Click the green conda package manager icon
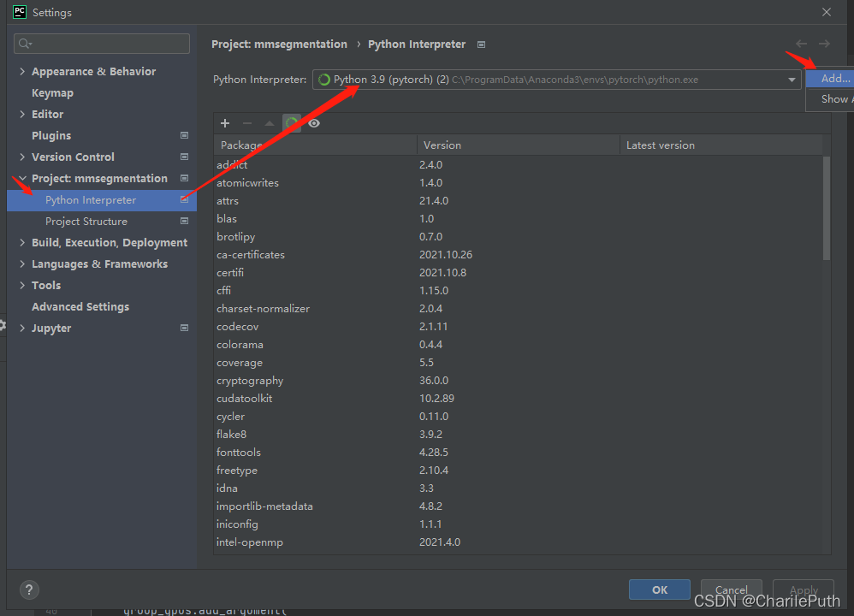 [292, 123]
